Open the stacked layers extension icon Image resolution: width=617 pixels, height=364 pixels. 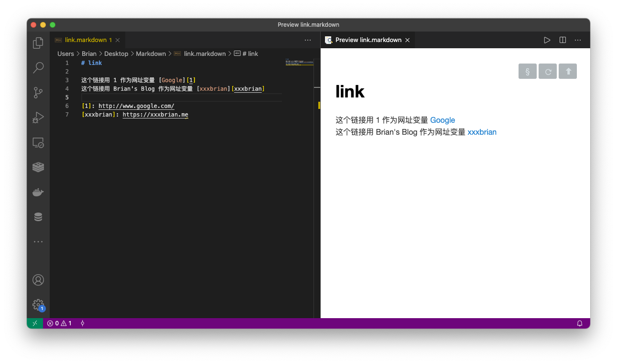point(38,167)
